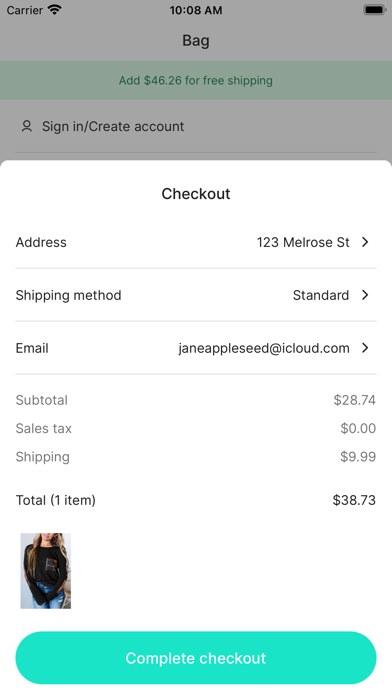
Task: Tap the user profile icon
Action: (x=27, y=127)
